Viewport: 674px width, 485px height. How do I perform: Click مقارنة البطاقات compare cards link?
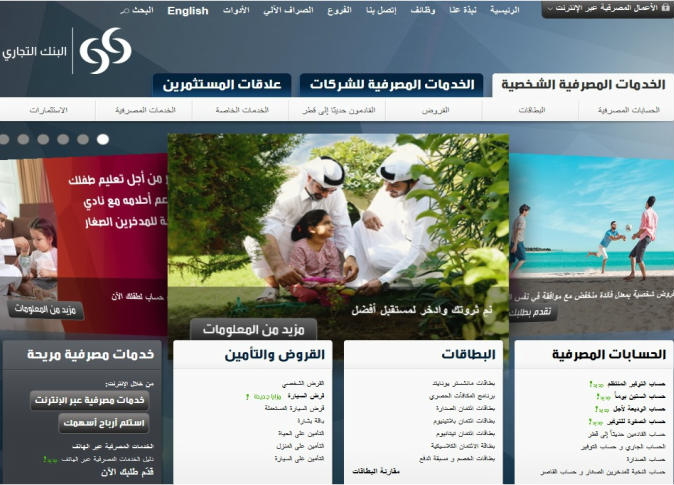376,471
